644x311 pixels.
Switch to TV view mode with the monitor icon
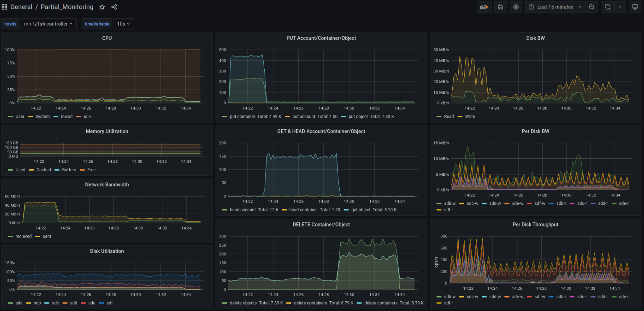pos(635,7)
